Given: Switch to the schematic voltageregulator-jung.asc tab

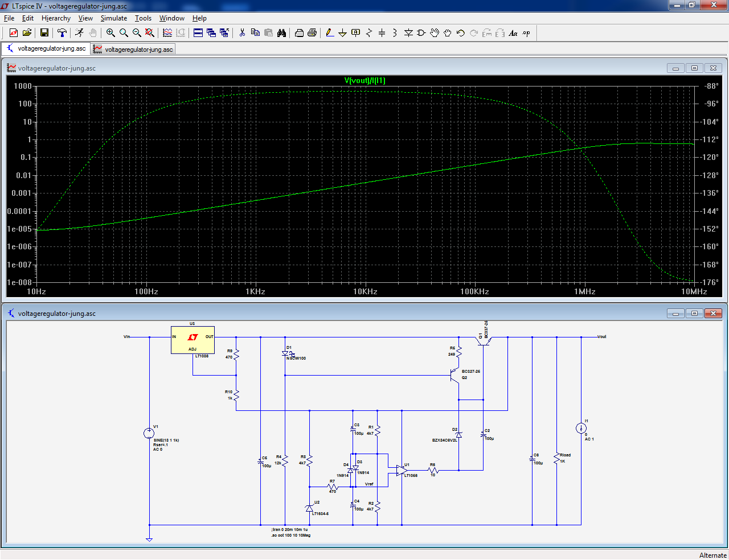Looking at the screenshot, I should point(46,48).
